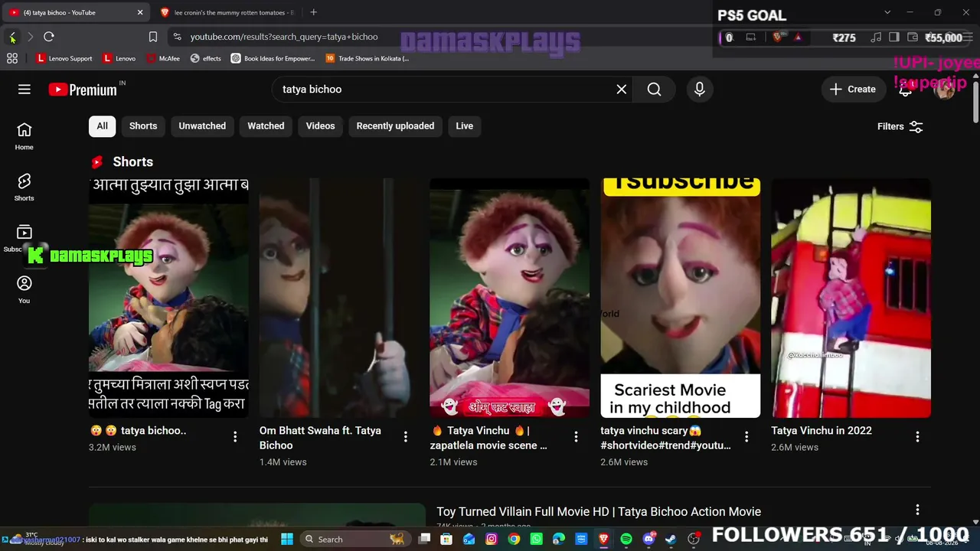
Task: Search with your voice microphone
Action: tap(700, 90)
